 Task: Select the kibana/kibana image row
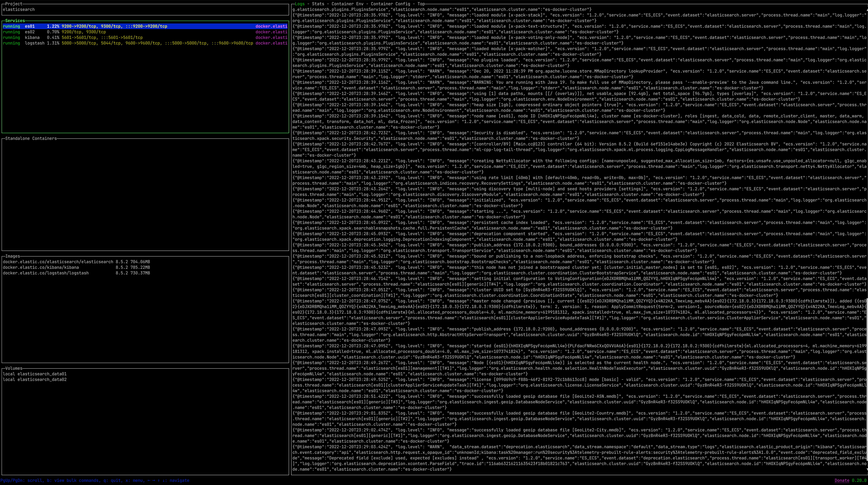coord(76,267)
